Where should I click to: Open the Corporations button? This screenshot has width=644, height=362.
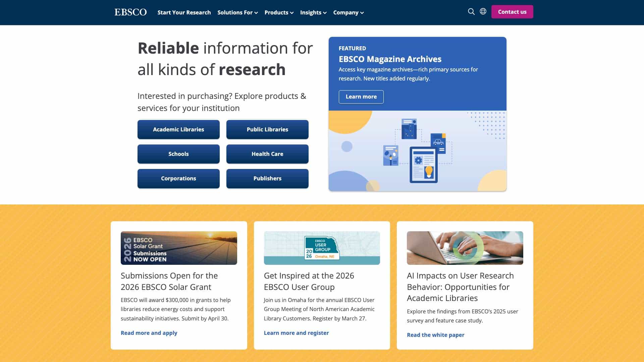coord(178,178)
